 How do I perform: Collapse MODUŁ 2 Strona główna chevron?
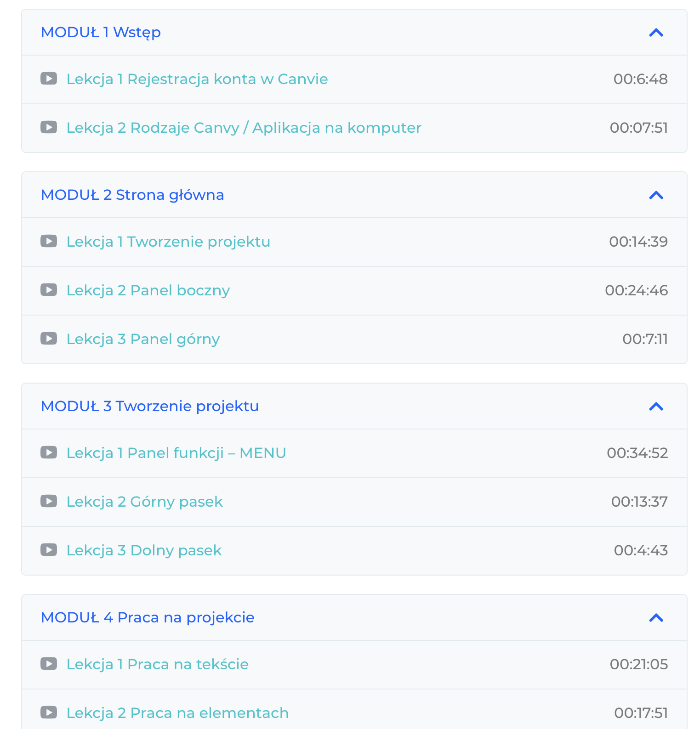click(656, 195)
